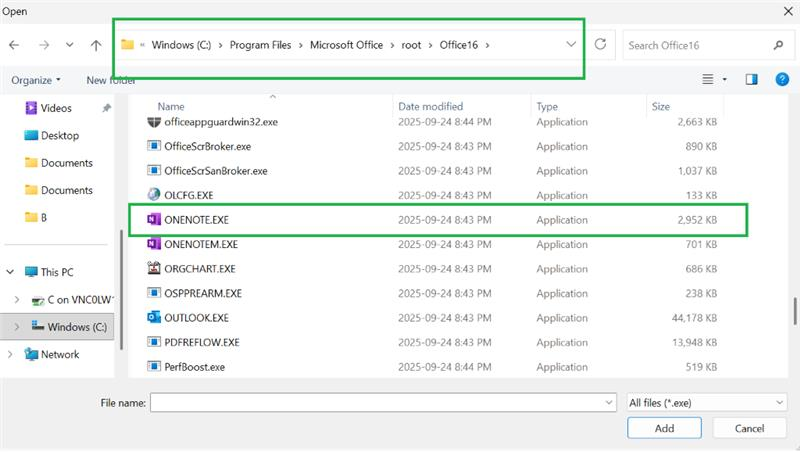Select the OUTLOOK.EXE Outlook icon
Screen dimensions: 800x452
tap(154, 317)
